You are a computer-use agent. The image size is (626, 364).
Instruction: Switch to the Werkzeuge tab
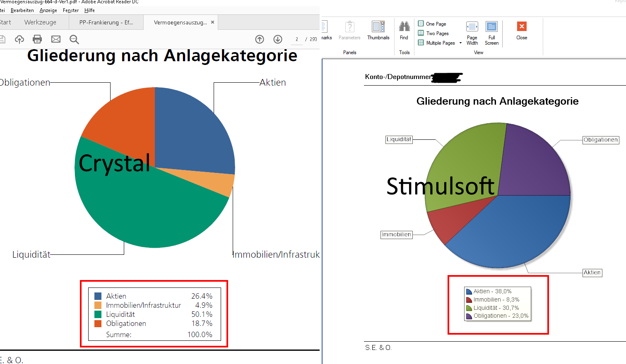pyautogui.click(x=40, y=22)
